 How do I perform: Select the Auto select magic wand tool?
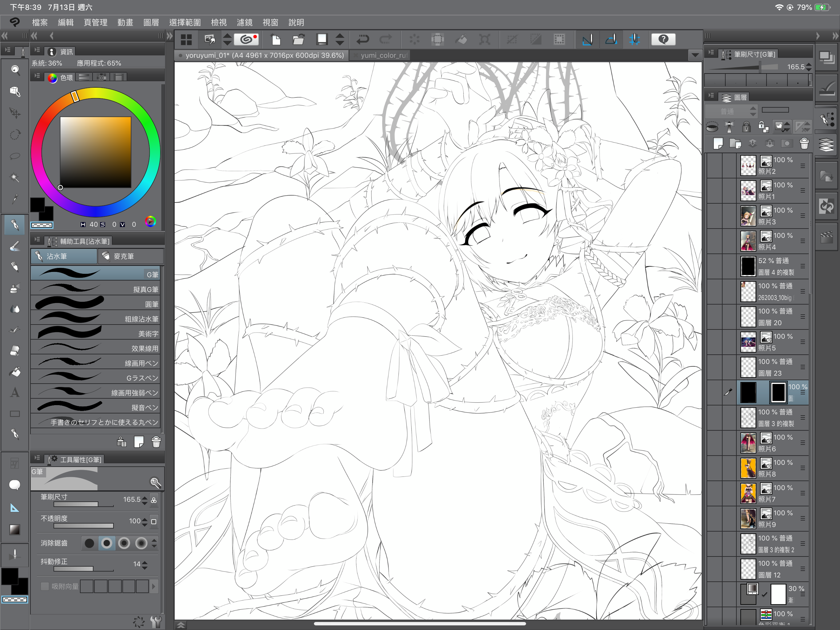pyautogui.click(x=15, y=177)
